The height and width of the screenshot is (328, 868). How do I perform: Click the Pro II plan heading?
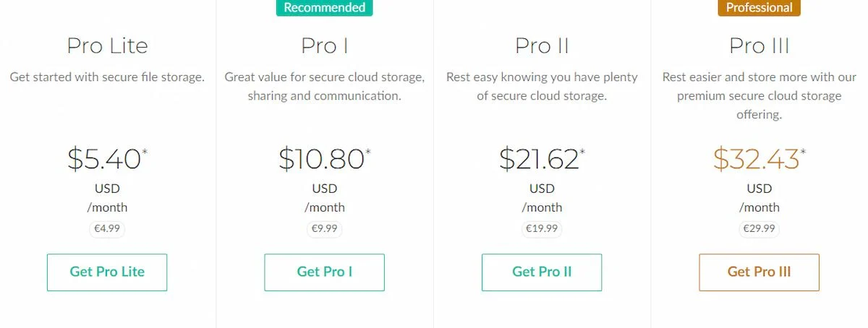542,46
